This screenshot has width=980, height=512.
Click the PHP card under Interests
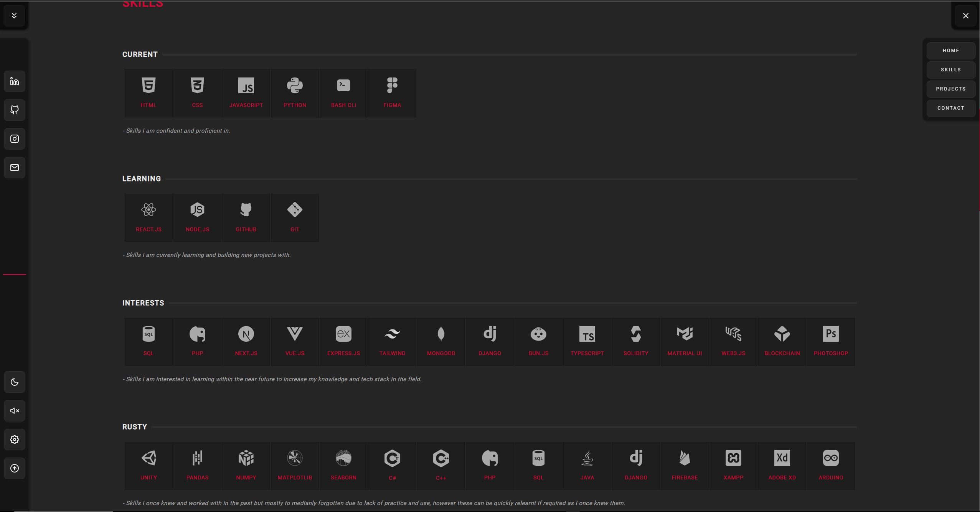[x=197, y=342]
